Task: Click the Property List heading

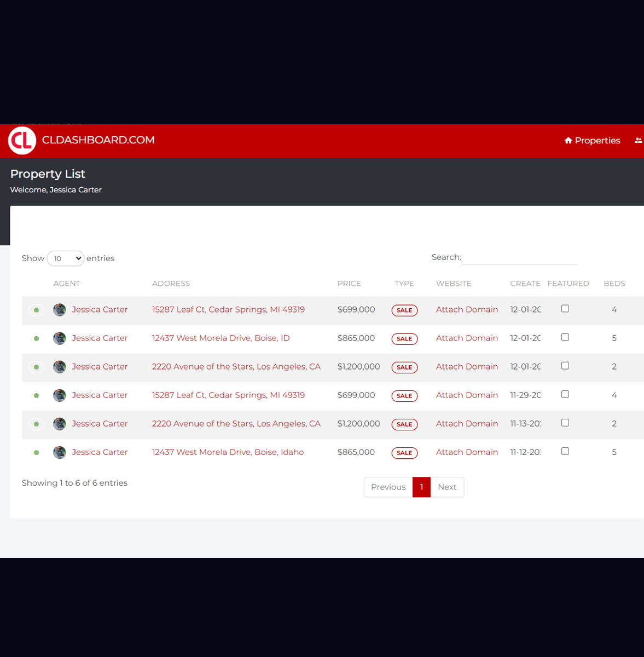Action: tap(48, 174)
